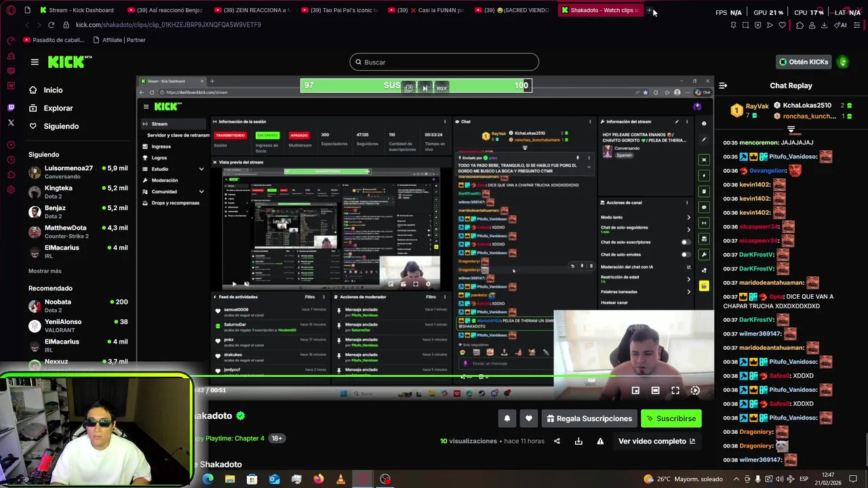This screenshot has height=488, width=868.
Task: Click the address bar heart bookmark icon
Action: point(782,25)
